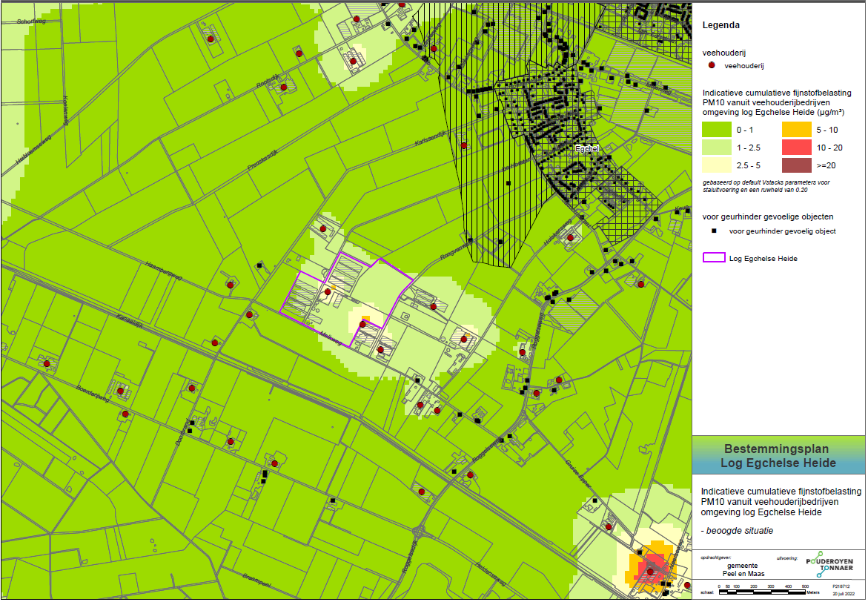Image resolution: width=868 pixels, height=602 pixels.
Task: Click the Legenda heading
Action: (720, 24)
